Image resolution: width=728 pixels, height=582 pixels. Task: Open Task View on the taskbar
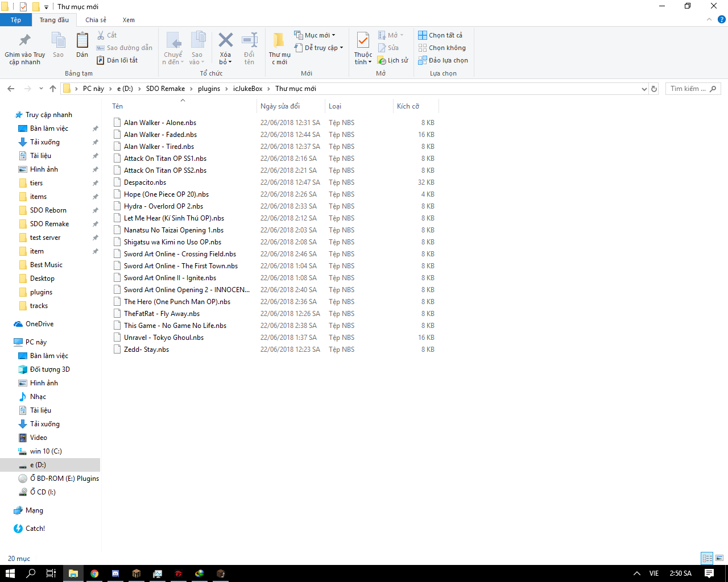[51, 573]
